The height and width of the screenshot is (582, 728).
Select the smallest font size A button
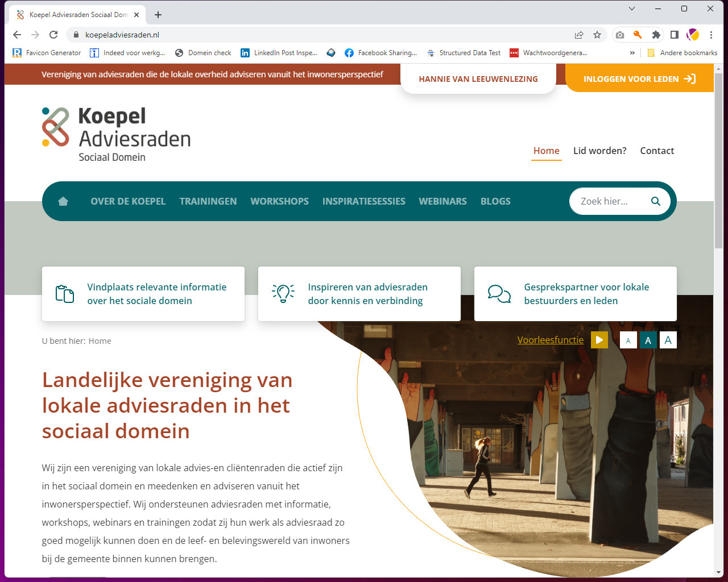628,340
